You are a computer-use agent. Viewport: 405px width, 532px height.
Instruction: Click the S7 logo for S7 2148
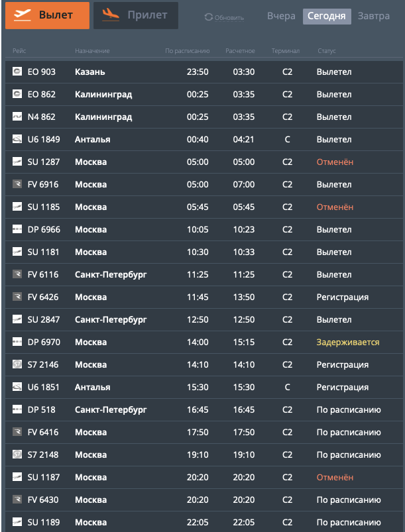click(17, 454)
